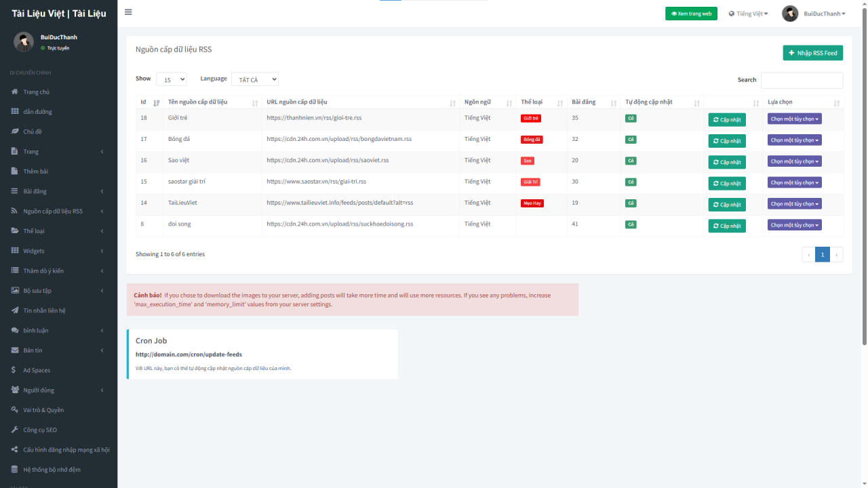Open the Show entries count dropdown
This screenshot has height=488, width=868.
(172, 80)
